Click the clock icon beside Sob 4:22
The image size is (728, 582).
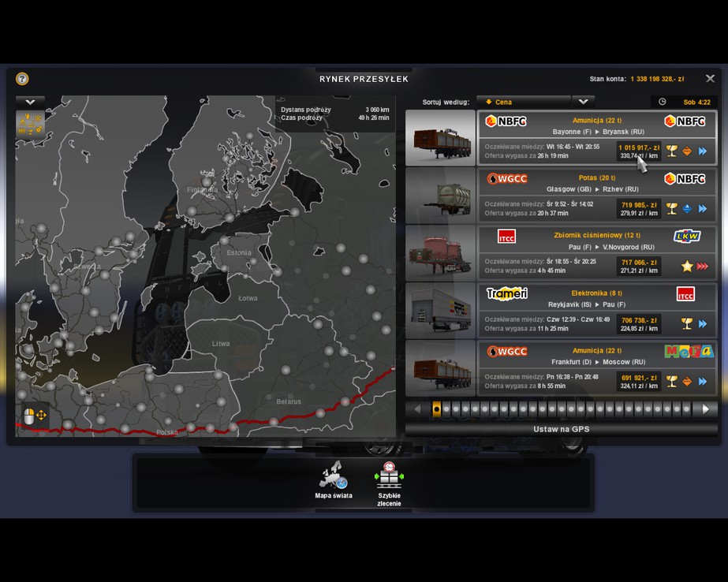tap(662, 102)
